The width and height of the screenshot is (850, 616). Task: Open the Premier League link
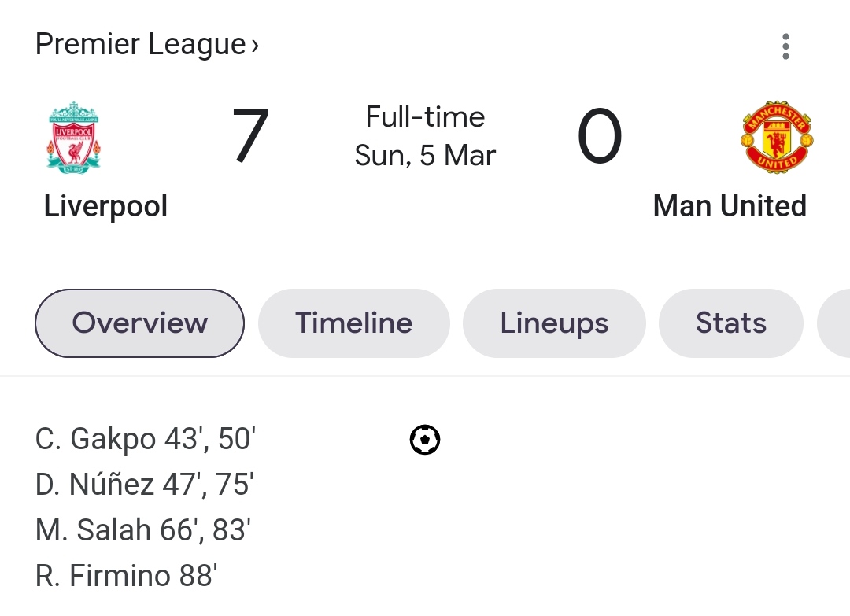(x=140, y=45)
